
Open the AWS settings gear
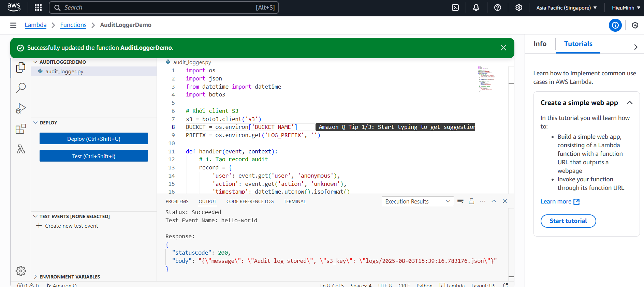519,7
